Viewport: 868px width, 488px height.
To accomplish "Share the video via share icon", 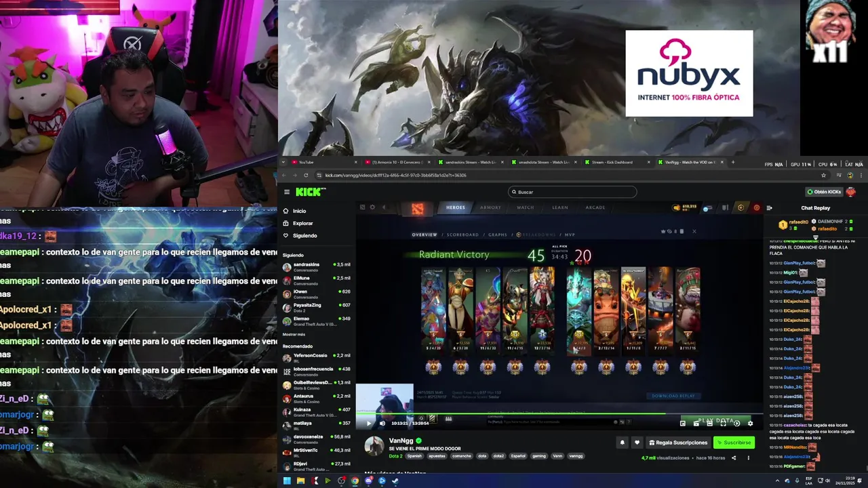I will click(x=733, y=457).
